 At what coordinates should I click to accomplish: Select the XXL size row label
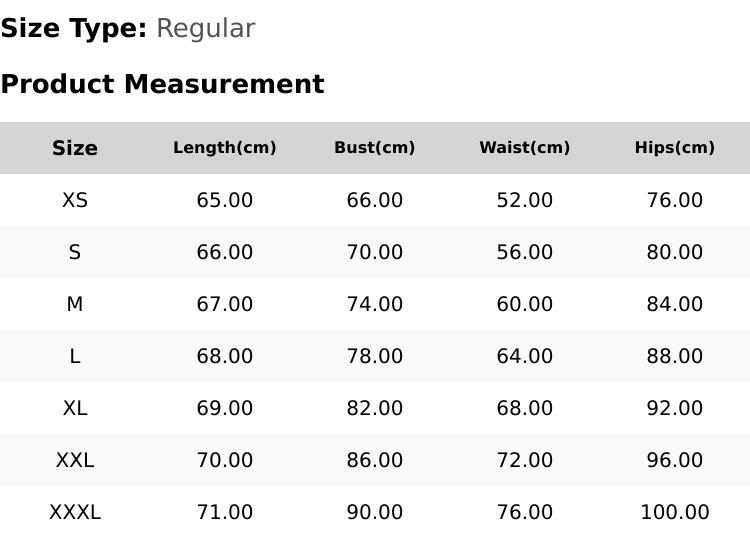tap(75, 461)
